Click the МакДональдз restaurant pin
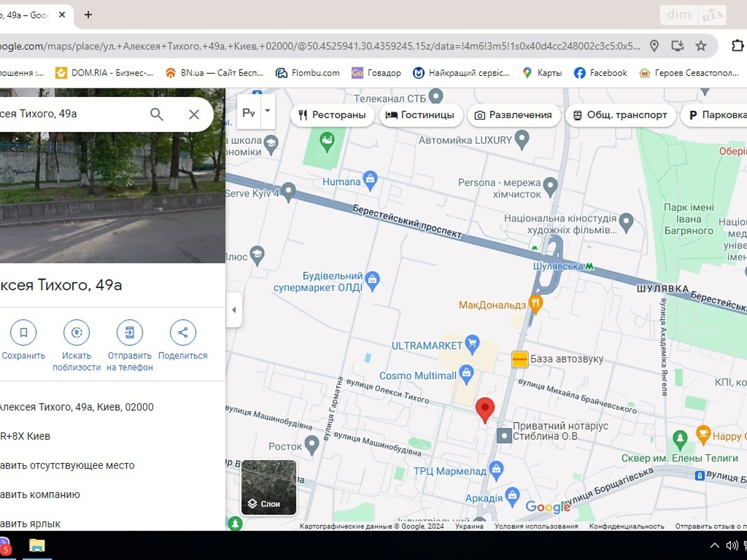This screenshot has height=560, width=747. click(x=536, y=304)
